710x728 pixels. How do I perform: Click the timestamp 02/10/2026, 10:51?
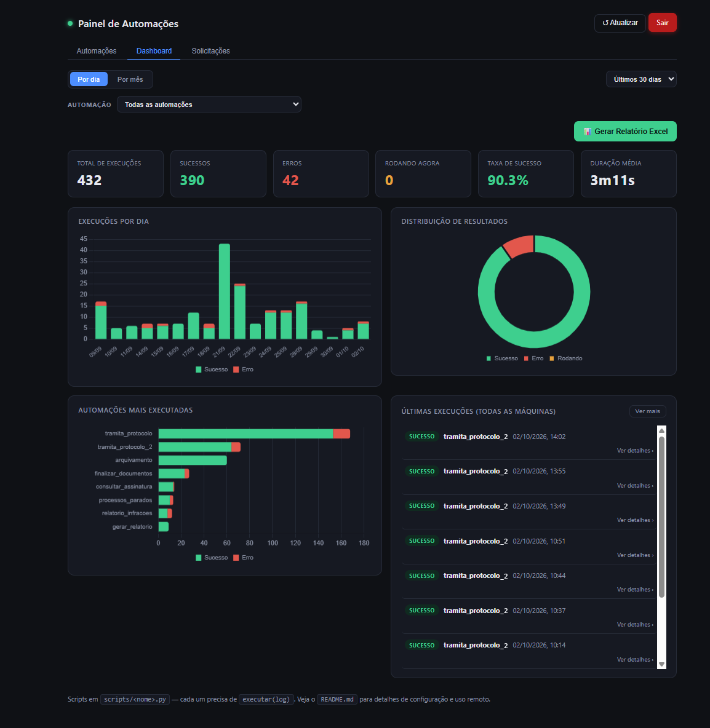point(539,541)
